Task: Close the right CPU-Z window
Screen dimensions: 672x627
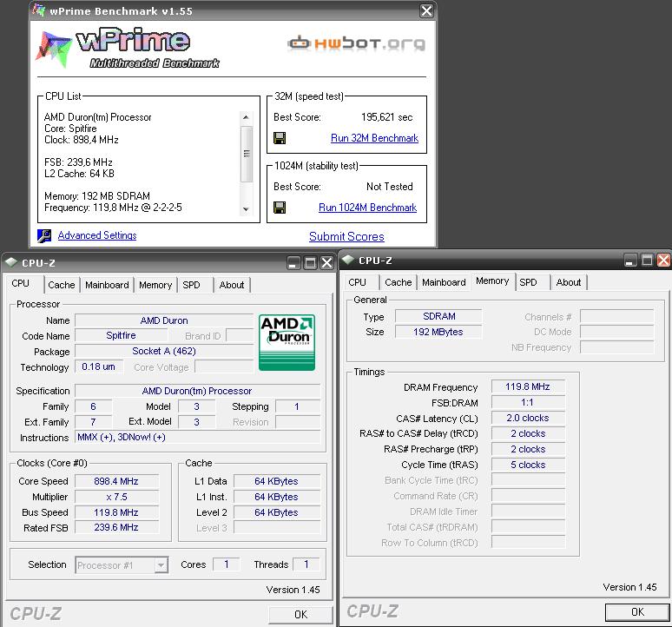Action: click(x=664, y=261)
